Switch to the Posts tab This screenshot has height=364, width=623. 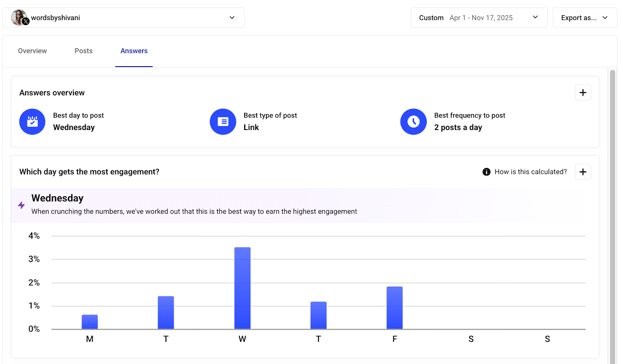[x=83, y=51]
